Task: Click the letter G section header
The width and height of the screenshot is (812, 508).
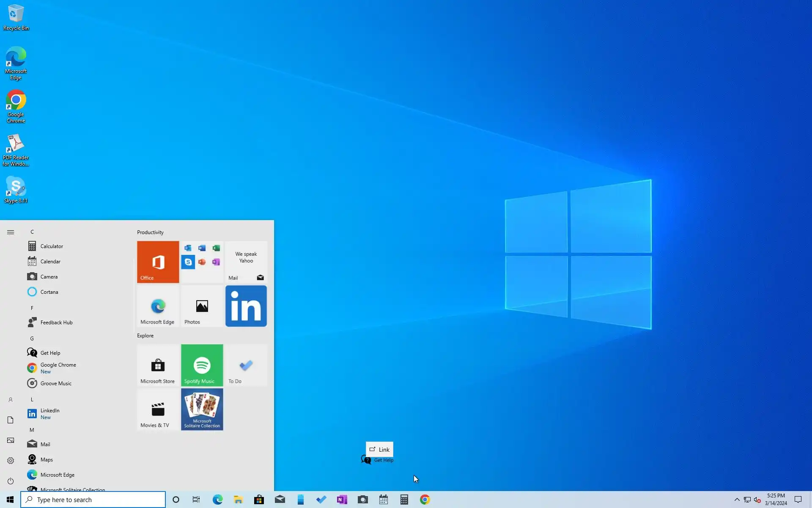Action: click(x=32, y=338)
